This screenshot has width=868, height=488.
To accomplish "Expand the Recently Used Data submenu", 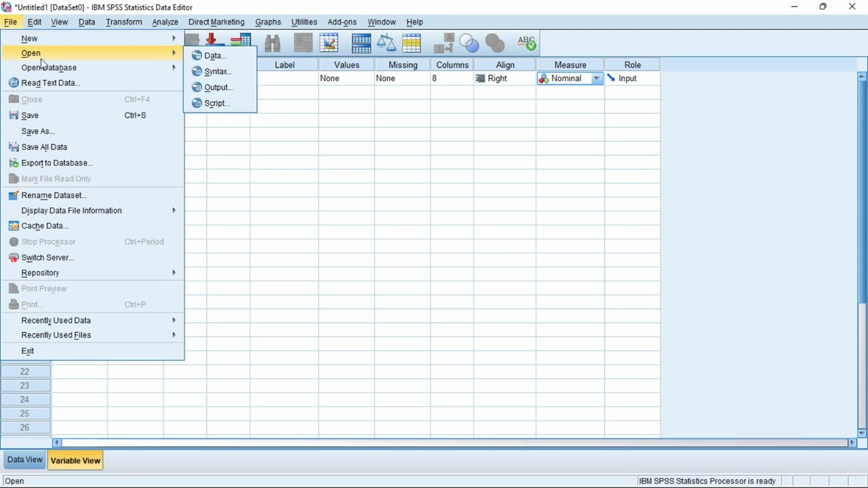I will click(x=93, y=321).
